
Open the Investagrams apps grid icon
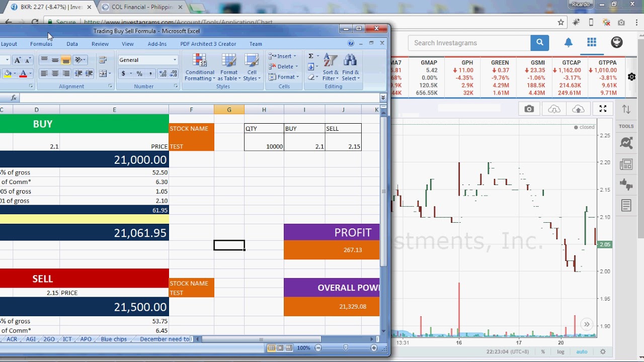592,43
